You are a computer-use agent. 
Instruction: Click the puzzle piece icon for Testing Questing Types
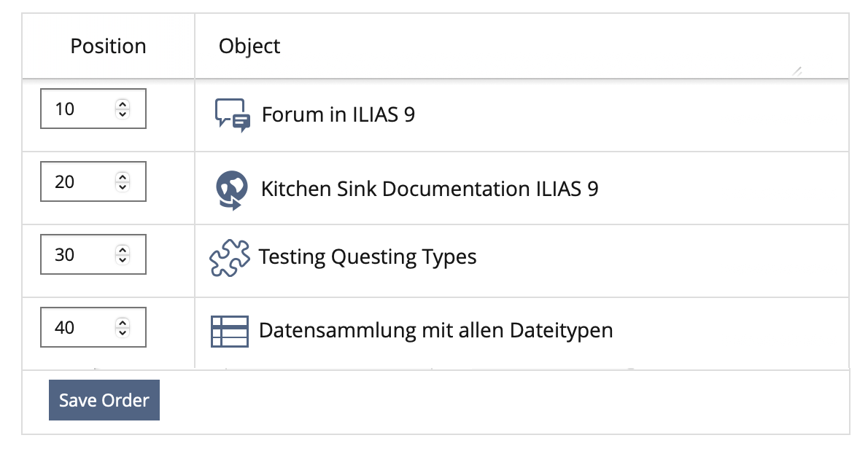[229, 258]
